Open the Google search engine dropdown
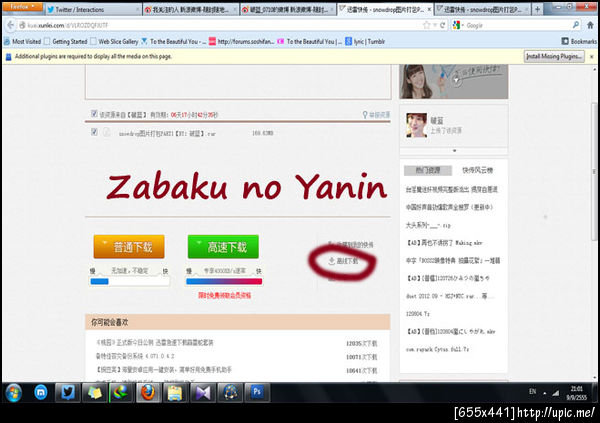The image size is (600, 423). 457,25
